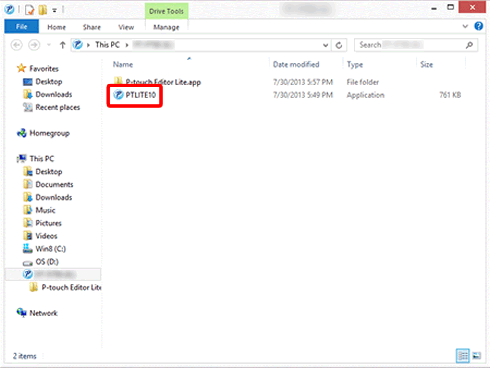This screenshot has width=490, height=368.
Task: Click the File folder type cell
Action: 363,82
